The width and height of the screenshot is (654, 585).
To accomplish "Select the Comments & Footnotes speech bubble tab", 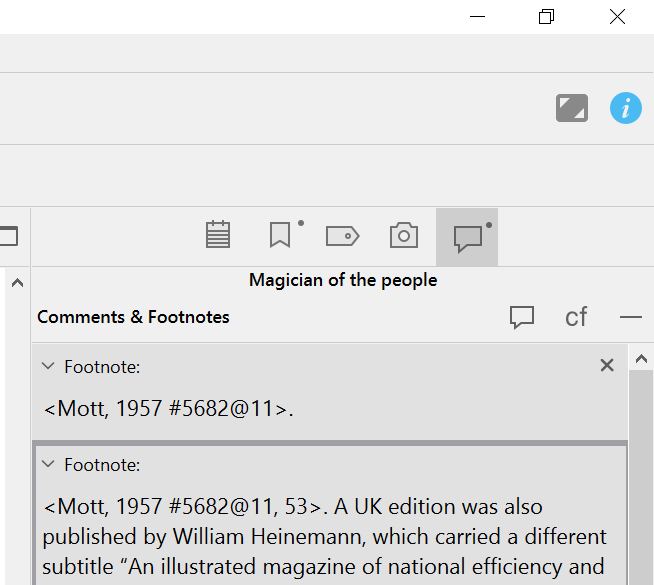I will [x=467, y=237].
